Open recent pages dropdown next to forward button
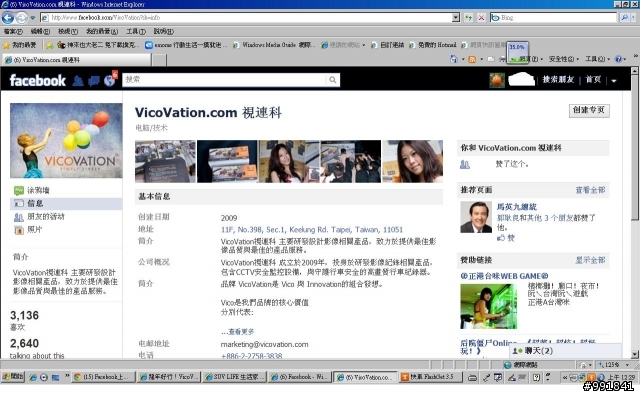640x394 pixels. click(x=33, y=18)
